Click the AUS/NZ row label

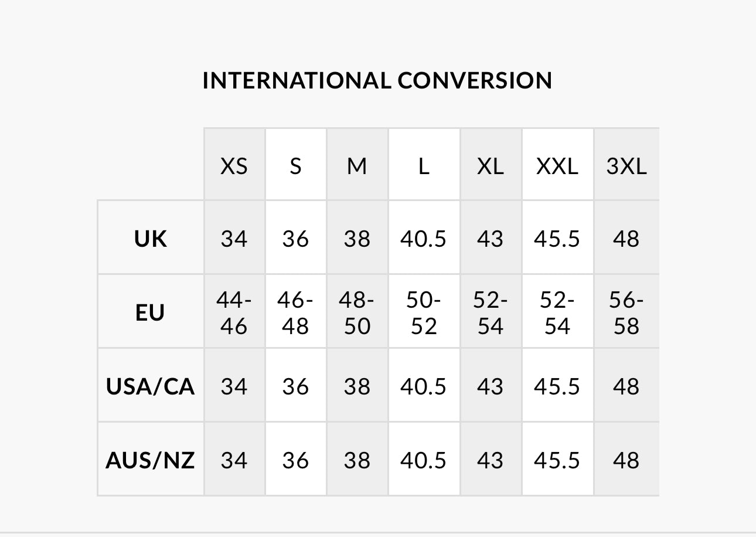click(x=151, y=460)
